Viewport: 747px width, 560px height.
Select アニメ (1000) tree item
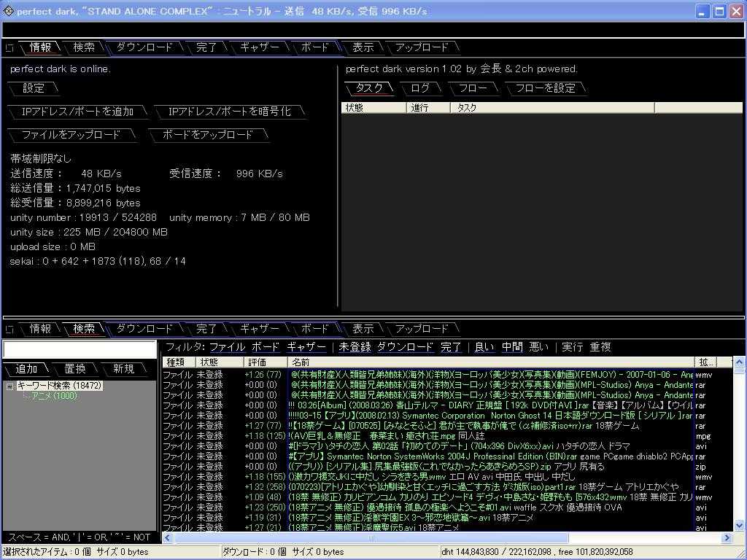(x=54, y=396)
